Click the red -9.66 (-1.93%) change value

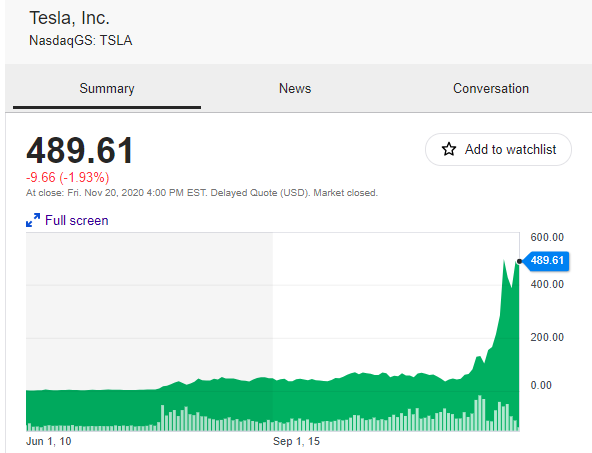coord(67,177)
